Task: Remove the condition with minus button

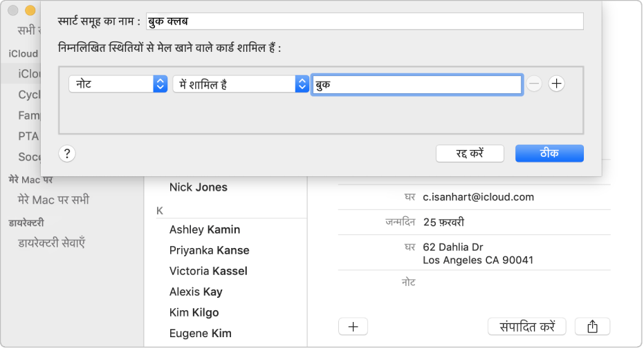Action: click(534, 84)
